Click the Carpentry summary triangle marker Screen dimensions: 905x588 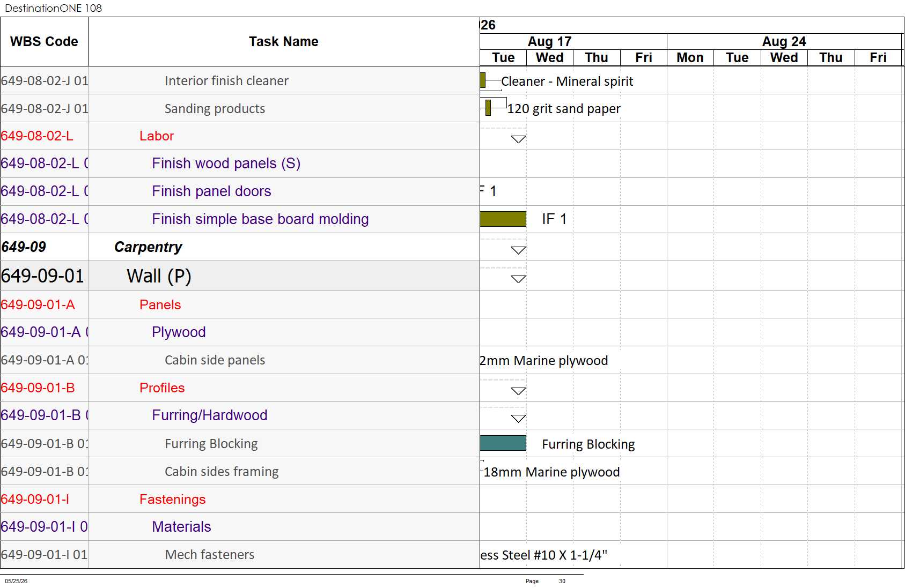518,250
